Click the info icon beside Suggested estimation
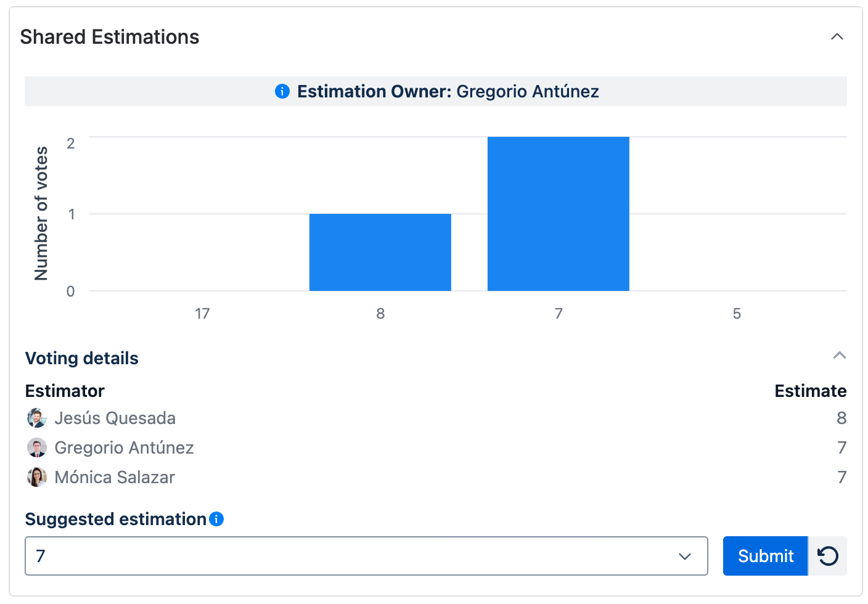The height and width of the screenshot is (604, 868). (x=216, y=520)
